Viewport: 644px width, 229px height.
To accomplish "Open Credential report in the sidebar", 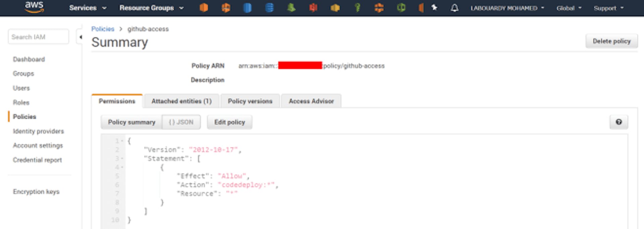I will tap(37, 160).
